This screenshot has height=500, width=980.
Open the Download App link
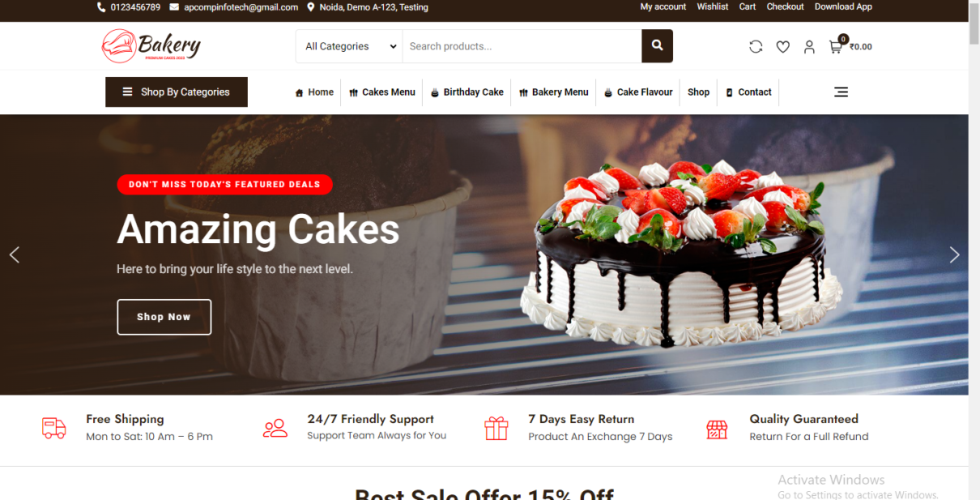coord(843,6)
